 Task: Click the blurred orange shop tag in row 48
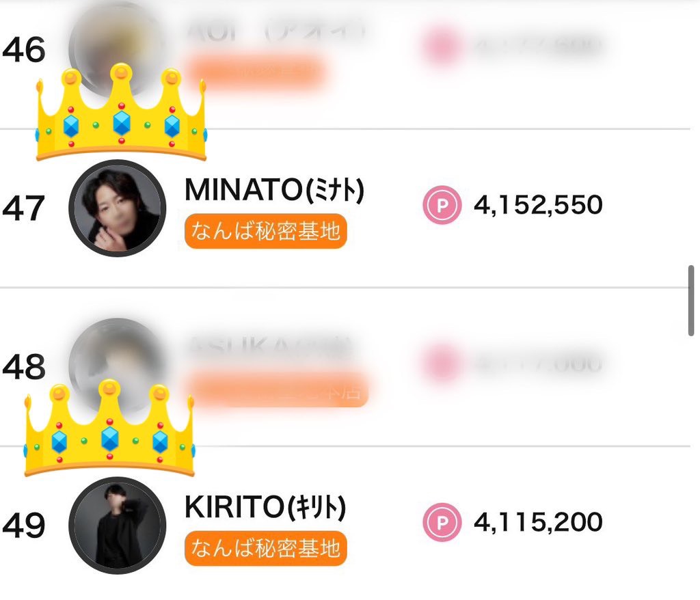[280, 390]
